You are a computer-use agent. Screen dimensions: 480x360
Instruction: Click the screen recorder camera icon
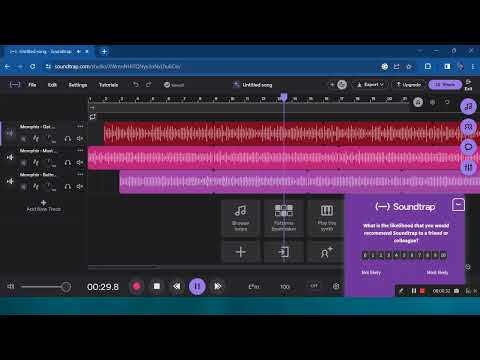tap(456, 291)
